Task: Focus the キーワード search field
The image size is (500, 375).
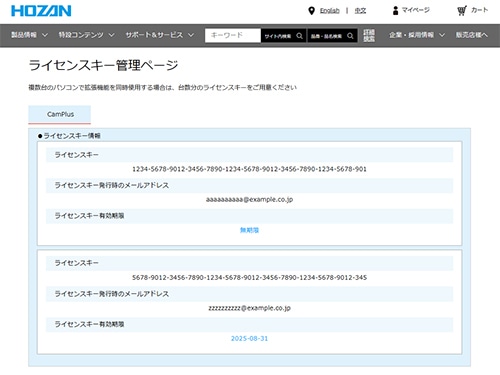Action: point(233,35)
